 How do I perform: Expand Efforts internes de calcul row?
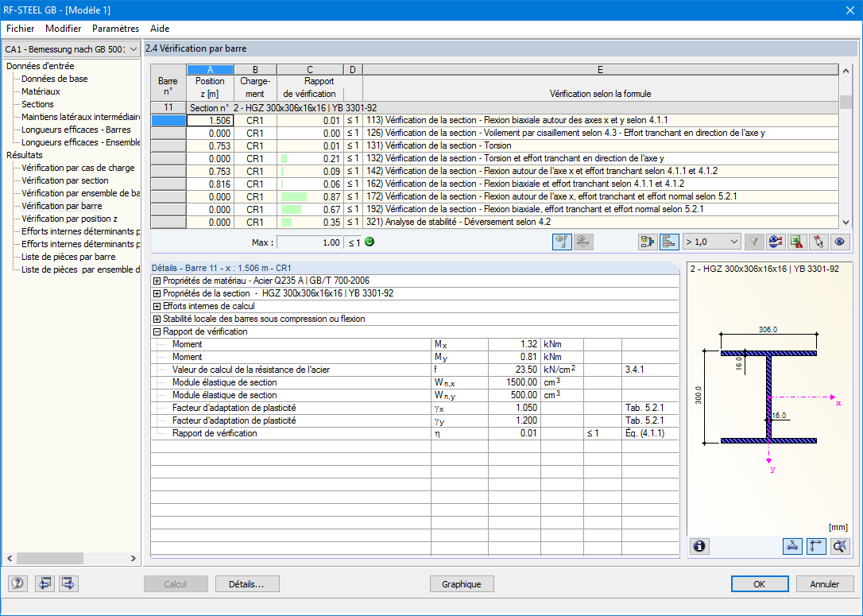click(157, 306)
